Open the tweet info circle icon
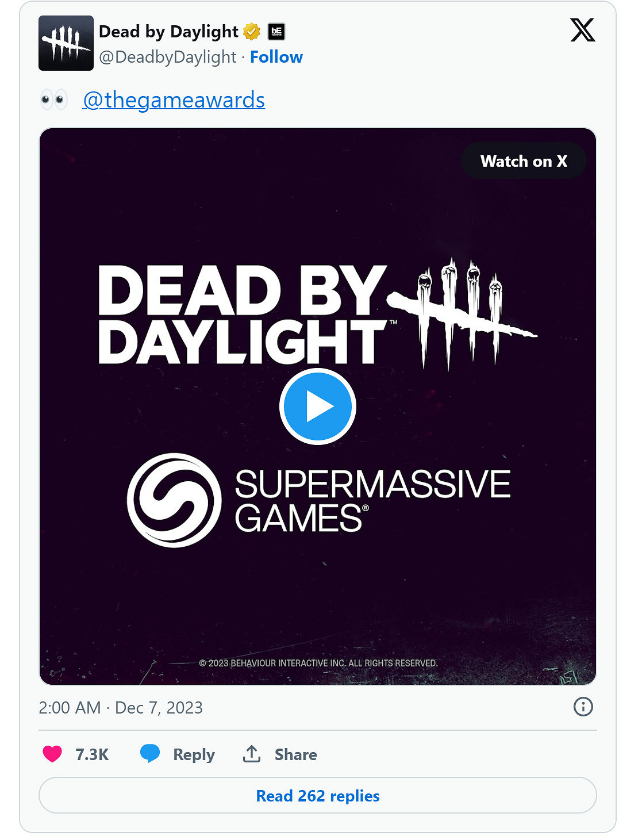Image resolution: width=619 pixels, height=840 pixels. click(583, 707)
